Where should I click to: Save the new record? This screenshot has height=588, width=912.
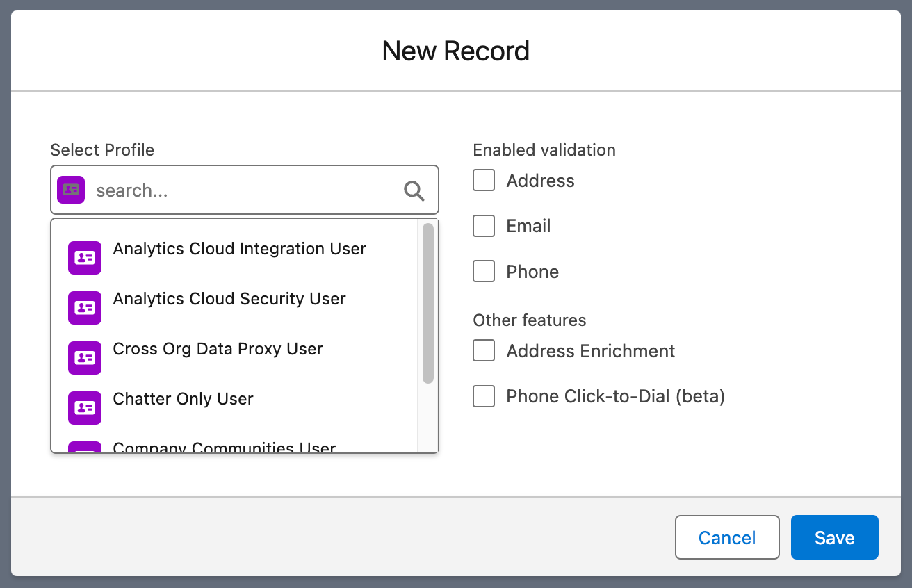pos(835,537)
